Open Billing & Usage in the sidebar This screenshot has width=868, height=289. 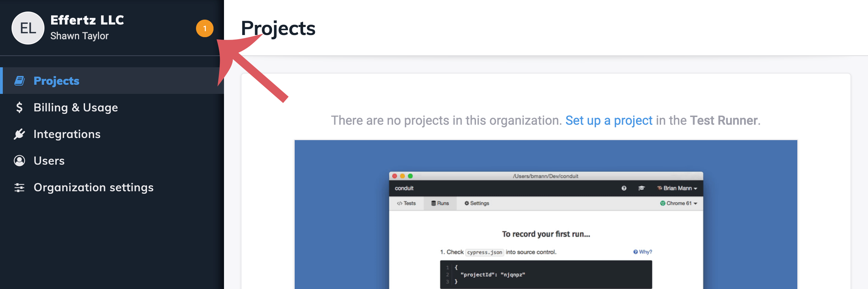click(x=76, y=108)
